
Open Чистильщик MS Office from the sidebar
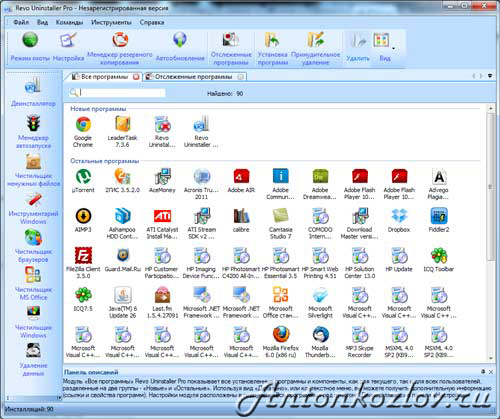pos(33,284)
